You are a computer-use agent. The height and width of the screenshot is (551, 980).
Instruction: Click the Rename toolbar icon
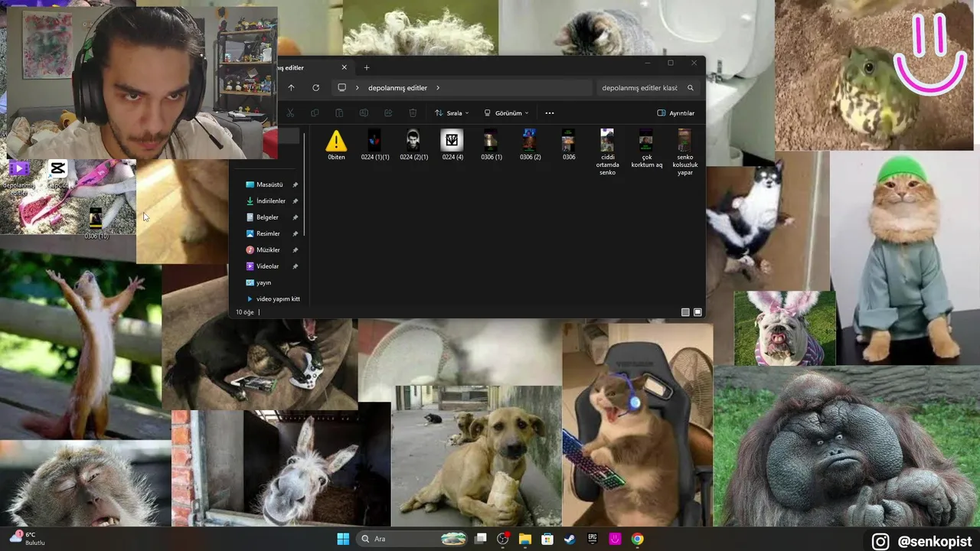[x=364, y=113]
